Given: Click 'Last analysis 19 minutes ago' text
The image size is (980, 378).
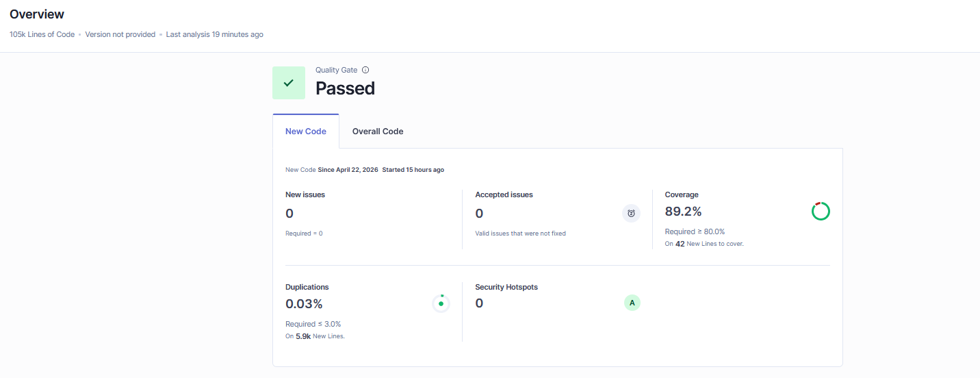Looking at the screenshot, I should [215, 34].
